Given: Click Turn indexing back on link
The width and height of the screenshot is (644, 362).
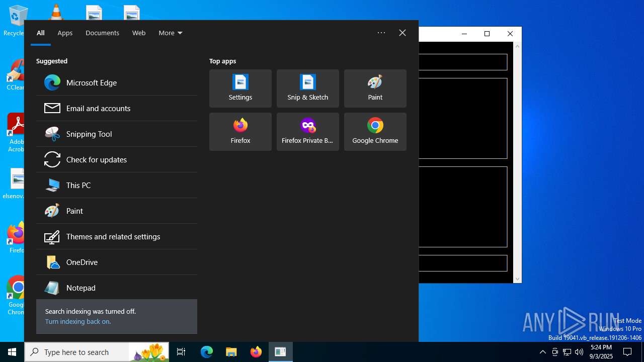Looking at the screenshot, I should (78, 321).
